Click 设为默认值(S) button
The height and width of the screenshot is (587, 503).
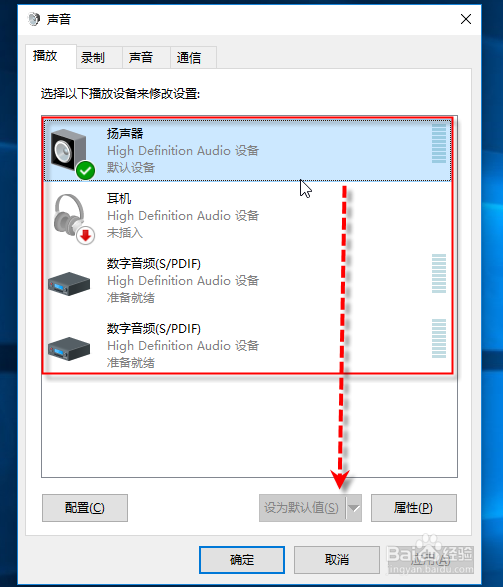[302, 508]
